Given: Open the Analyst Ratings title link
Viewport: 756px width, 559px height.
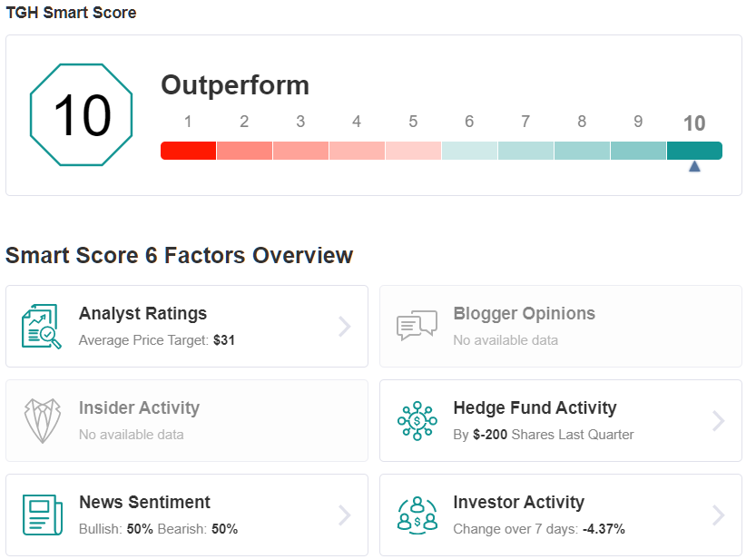Looking at the screenshot, I should (x=142, y=314).
